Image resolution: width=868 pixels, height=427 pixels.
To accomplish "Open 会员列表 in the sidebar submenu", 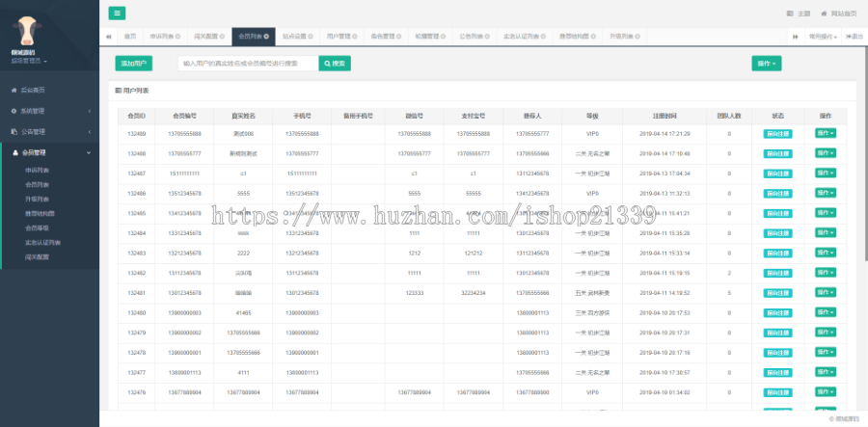I will [x=37, y=185].
